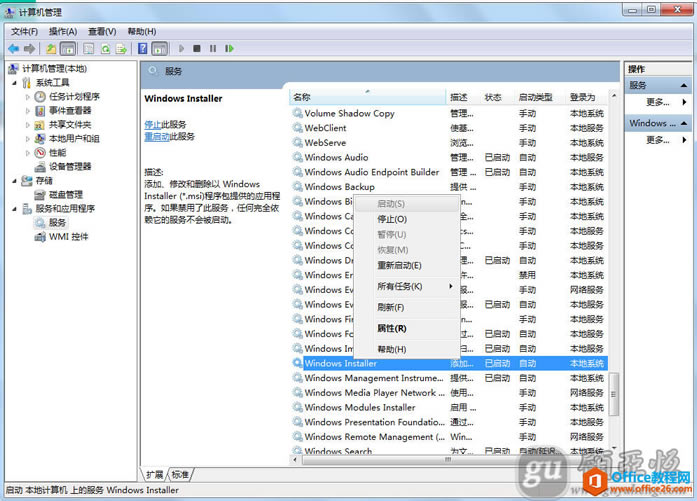
Task: Open the 查看(V) menu
Action: (x=102, y=32)
